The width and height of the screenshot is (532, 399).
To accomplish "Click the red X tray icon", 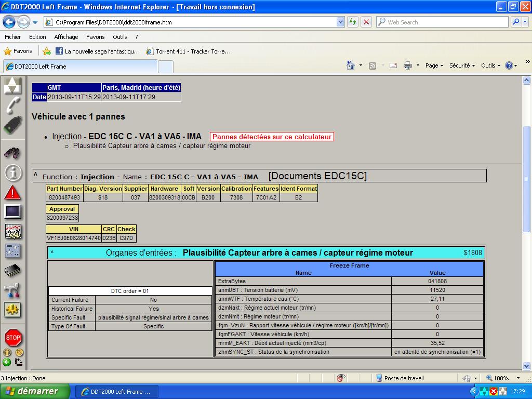I will tap(494, 392).
